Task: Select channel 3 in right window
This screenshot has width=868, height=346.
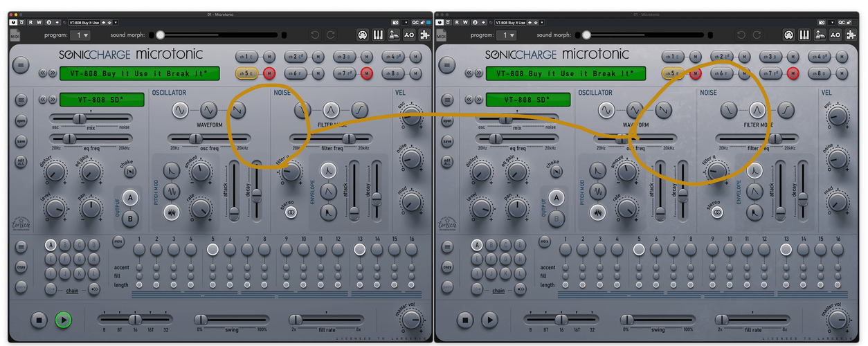Action: tap(770, 57)
